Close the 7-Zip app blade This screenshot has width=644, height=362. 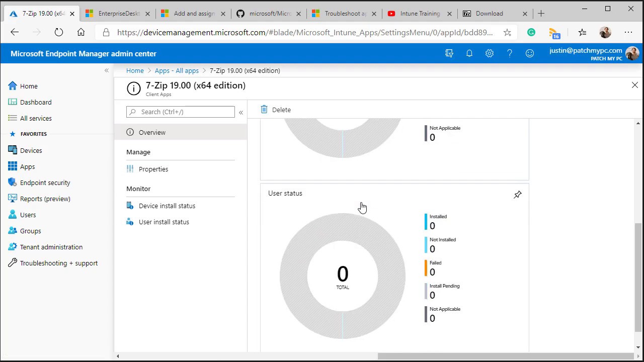635,85
